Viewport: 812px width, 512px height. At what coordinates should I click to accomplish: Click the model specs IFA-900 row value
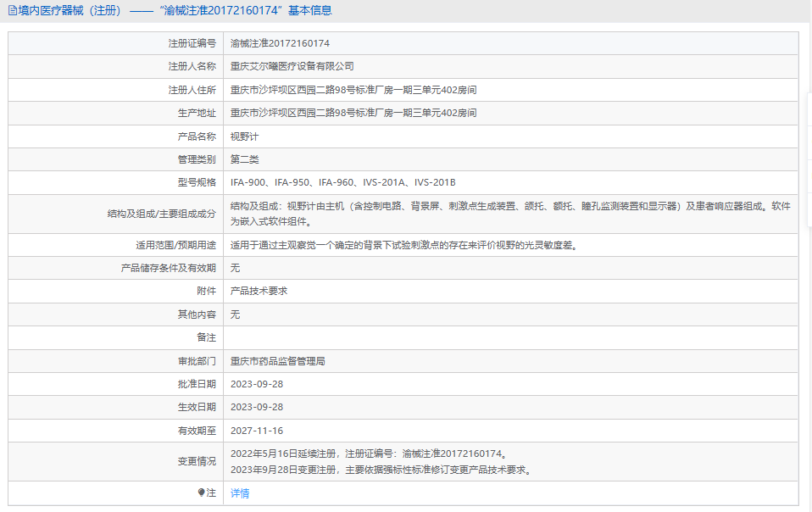[x=342, y=182]
